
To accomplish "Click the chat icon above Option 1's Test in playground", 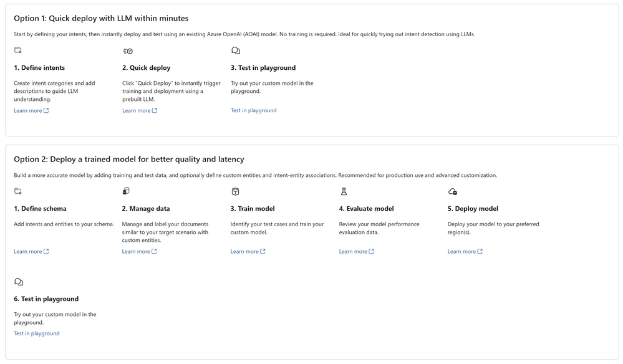I will [x=236, y=50].
